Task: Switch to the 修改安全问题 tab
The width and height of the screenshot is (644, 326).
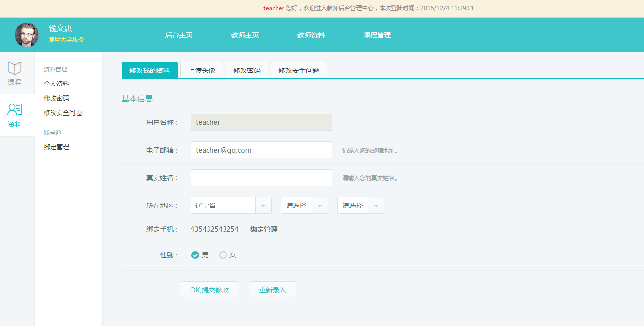Action: [298, 70]
